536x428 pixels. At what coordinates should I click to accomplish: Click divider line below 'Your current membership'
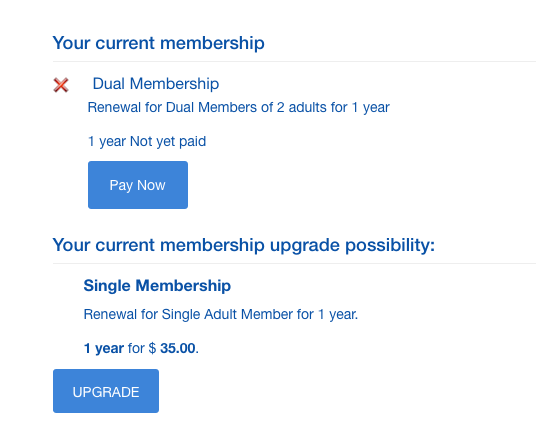[x=294, y=62]
